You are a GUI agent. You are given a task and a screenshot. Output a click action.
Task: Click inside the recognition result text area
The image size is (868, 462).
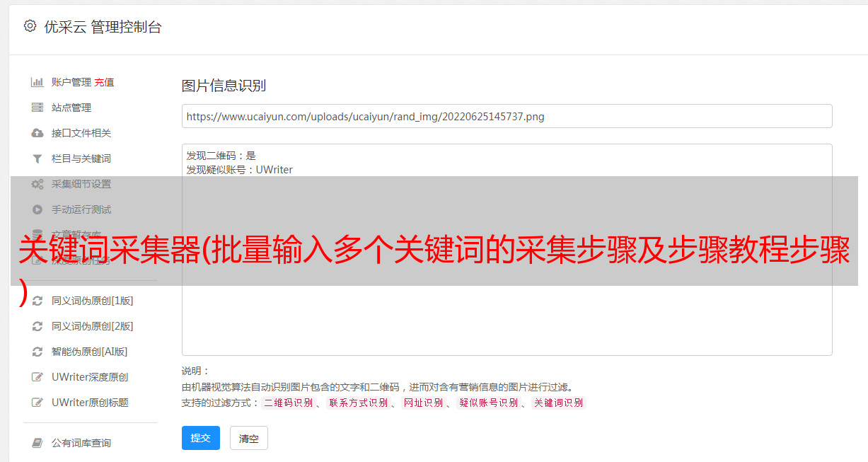click(507, 249)
